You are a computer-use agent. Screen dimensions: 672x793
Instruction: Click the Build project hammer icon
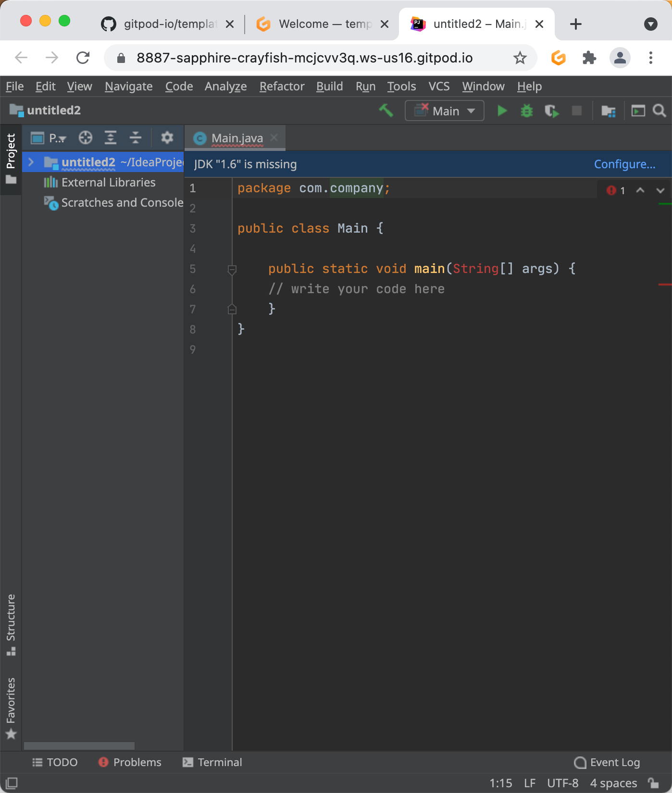coord(386,111)
